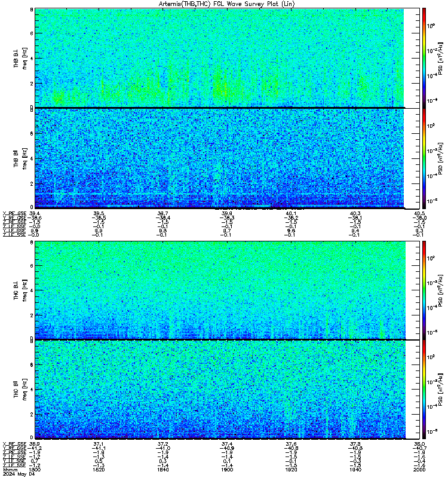Viewport: 448px width, 478px height.
Task: Click the THC B-perpendicular PSD color bar
Action: (424, 290)
